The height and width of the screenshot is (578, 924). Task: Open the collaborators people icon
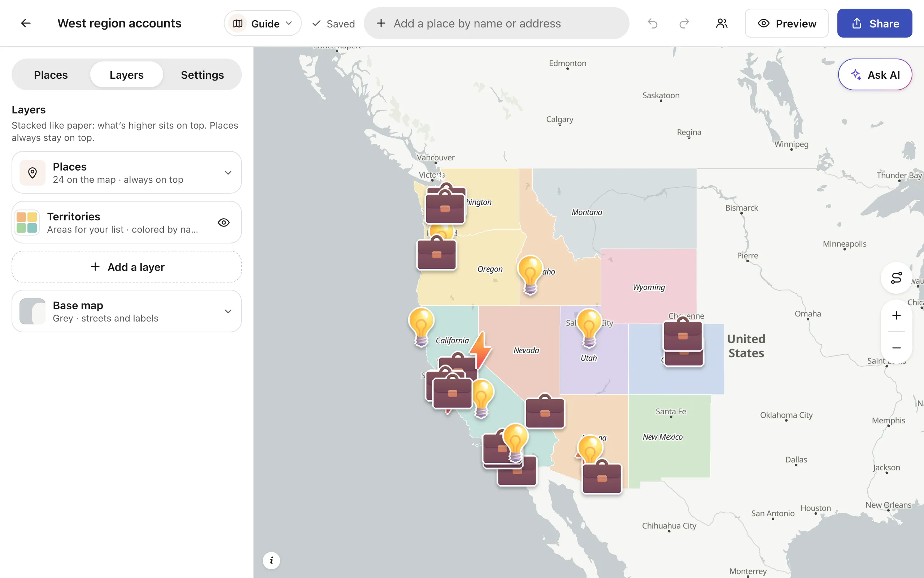[x=722, y=23]
